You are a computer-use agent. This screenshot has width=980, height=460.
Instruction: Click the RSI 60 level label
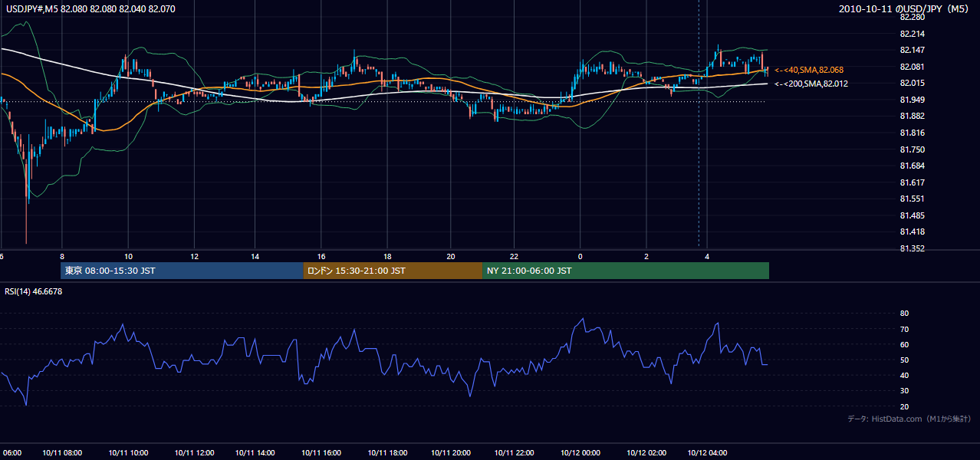[x=904, y=344]
